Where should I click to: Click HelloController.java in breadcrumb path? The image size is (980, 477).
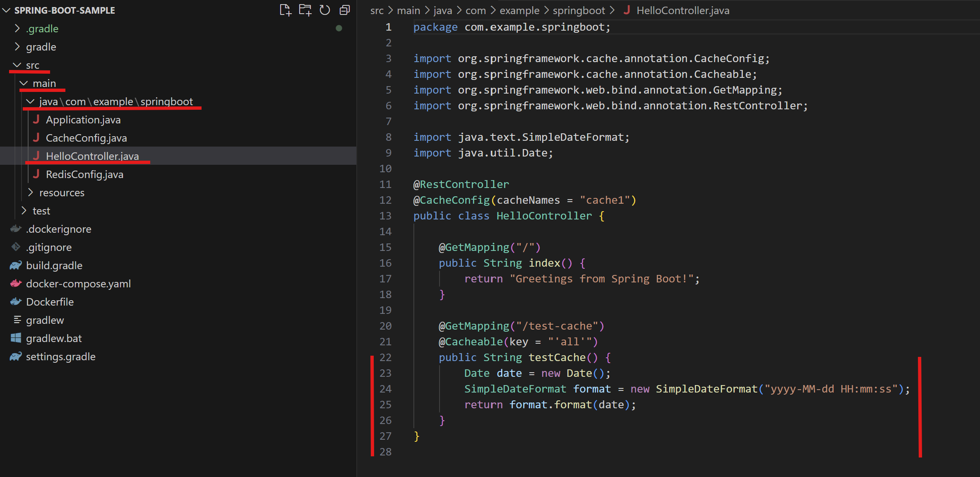coord(682,10)
